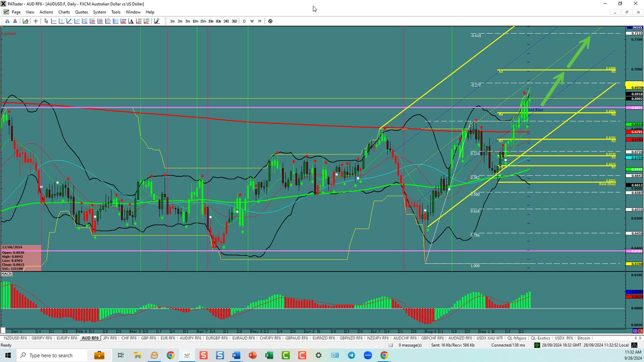The height and width of the screenshot is (362, 644).
Task: Restore the inner chart window
Action: (x=626, y=12)
